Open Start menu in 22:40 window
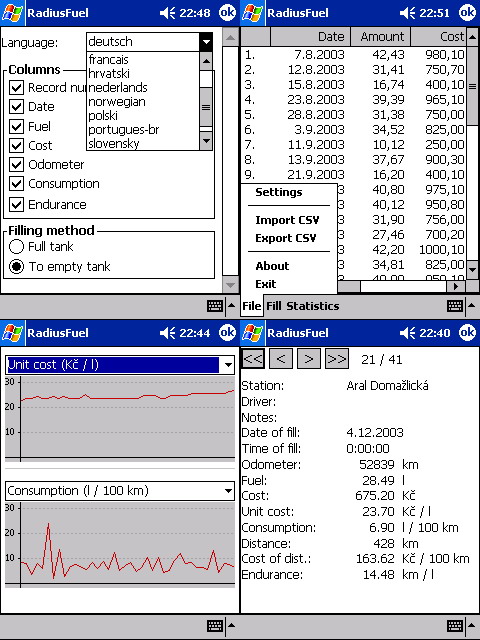The width and height of the screenshot is (480, 640). pos(252,333)
